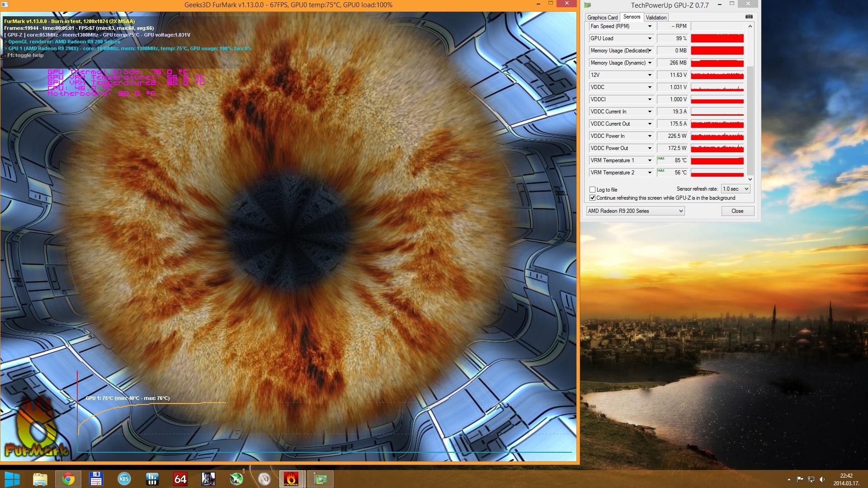Open the VDDC Power Out dropdown
Viewport: 868px width, 488px height.
pos(650,148)
